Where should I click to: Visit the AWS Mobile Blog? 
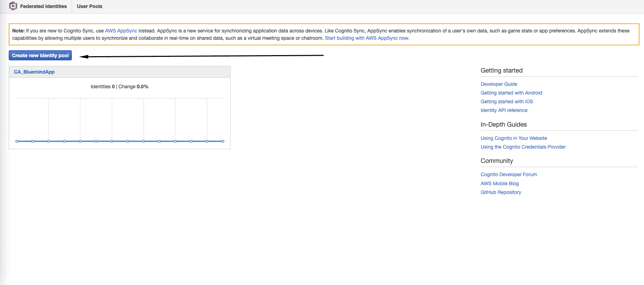pos(500,183)
